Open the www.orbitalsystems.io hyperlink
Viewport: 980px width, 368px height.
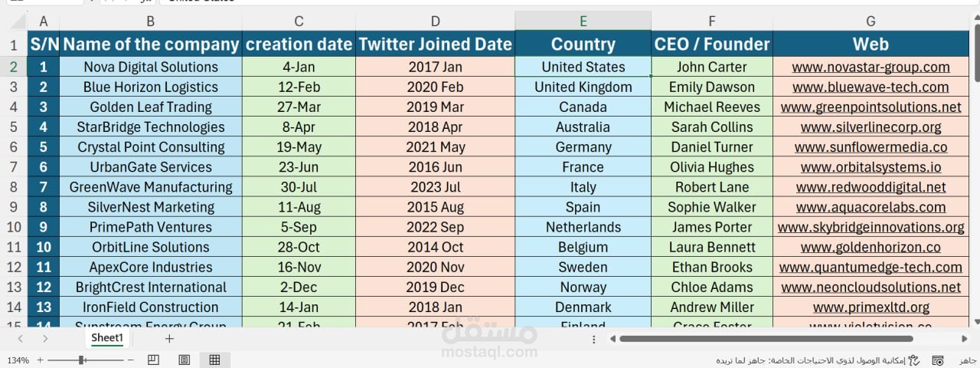coord(871,167)
